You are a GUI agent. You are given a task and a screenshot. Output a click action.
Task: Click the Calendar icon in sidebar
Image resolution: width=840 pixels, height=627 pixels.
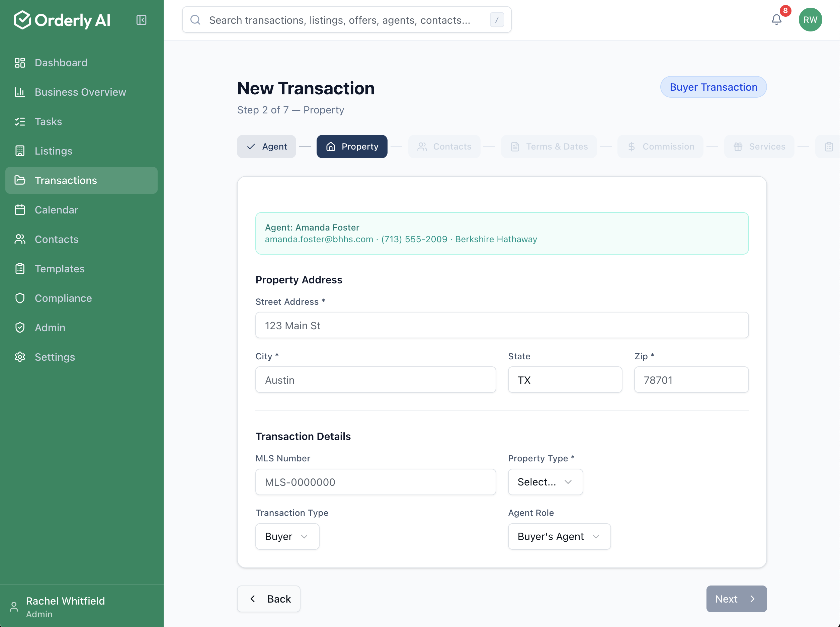pos(20,209)
